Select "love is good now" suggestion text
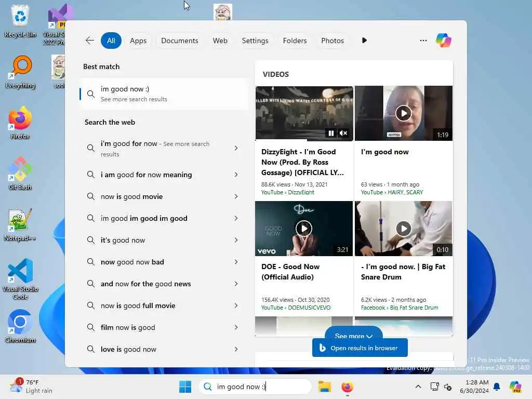 point(128,349)
